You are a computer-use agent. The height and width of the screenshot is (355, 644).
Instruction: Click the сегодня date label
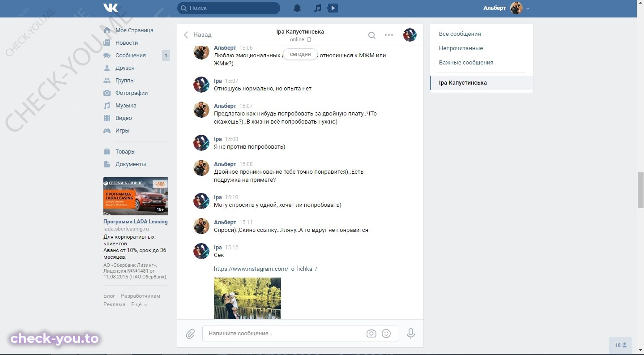300,54
